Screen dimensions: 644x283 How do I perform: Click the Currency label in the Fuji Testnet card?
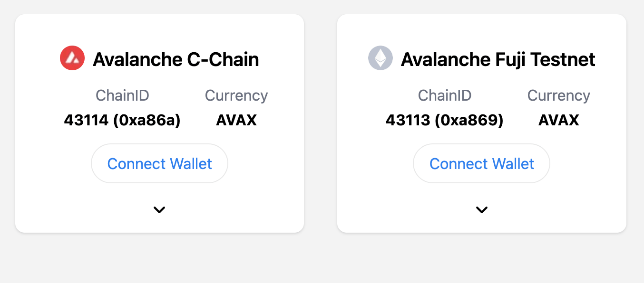(559, 95)
